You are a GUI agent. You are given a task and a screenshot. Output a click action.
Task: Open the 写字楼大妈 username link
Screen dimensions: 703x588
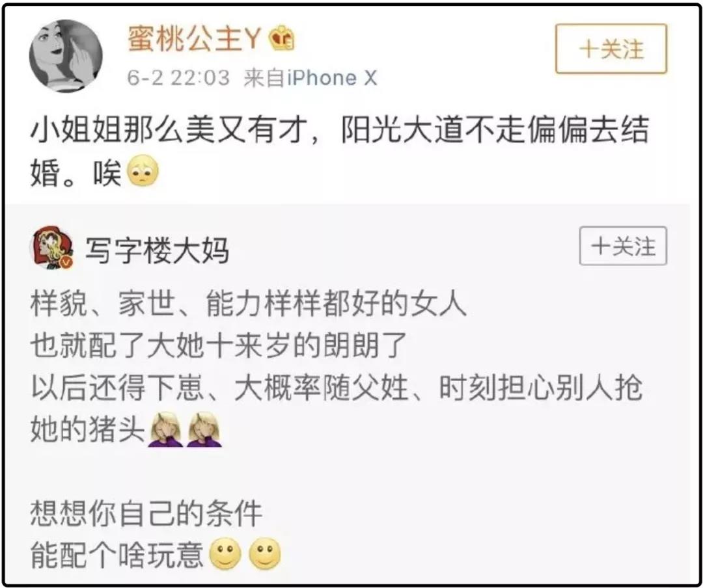pyautogui.click(x=158, y=250)
